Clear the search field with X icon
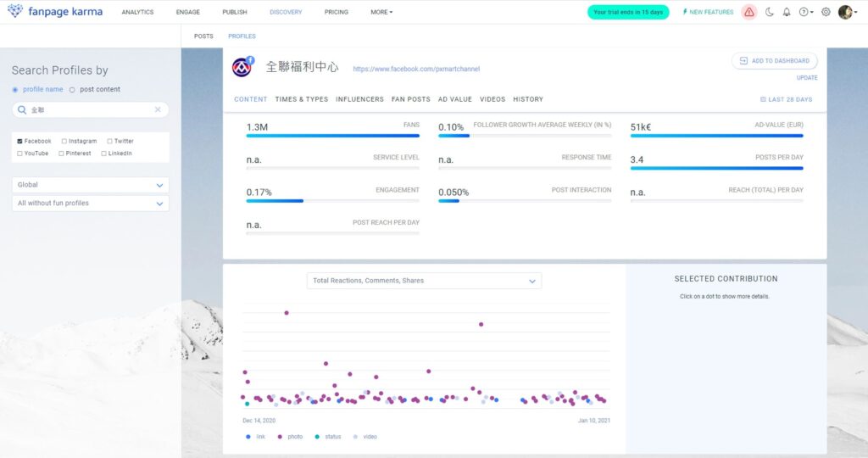 coord(158,109)
